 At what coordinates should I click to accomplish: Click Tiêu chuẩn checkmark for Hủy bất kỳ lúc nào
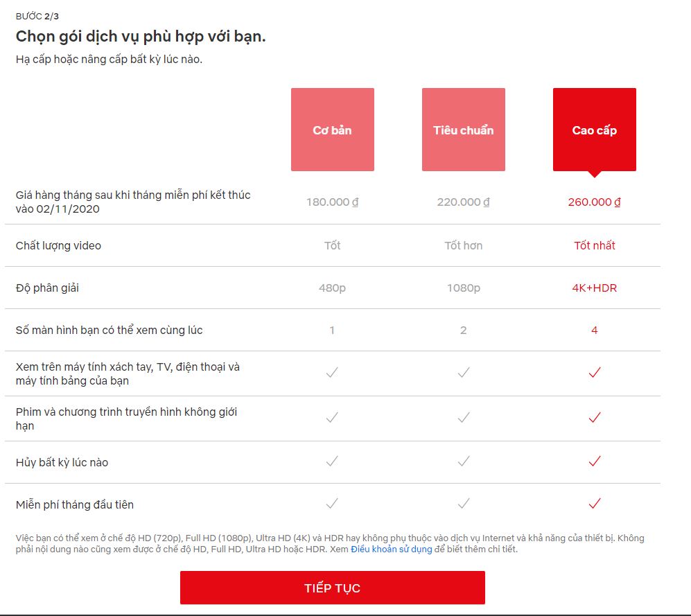pyautogui.click(x=463, y=461)
